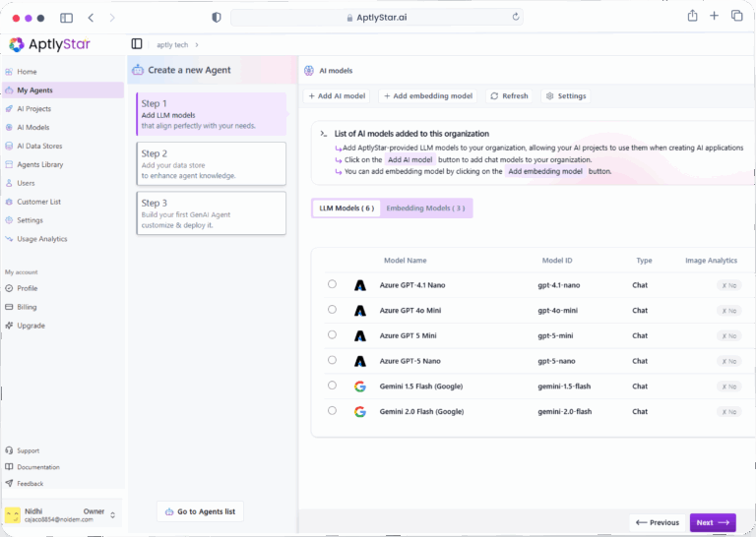
Task: Open the Home icon in the sidebar
Action: 9,72
